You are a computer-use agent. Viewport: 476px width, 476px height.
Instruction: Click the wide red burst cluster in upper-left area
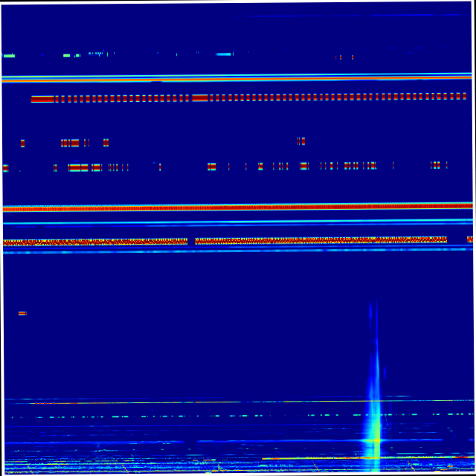point(70,142)
